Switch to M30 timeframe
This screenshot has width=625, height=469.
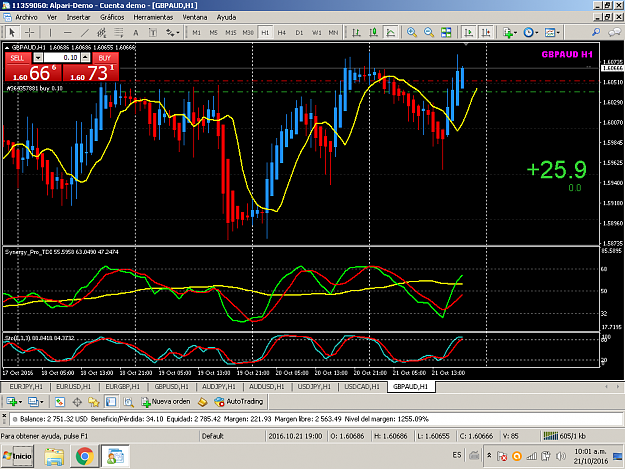click(248, 33)
